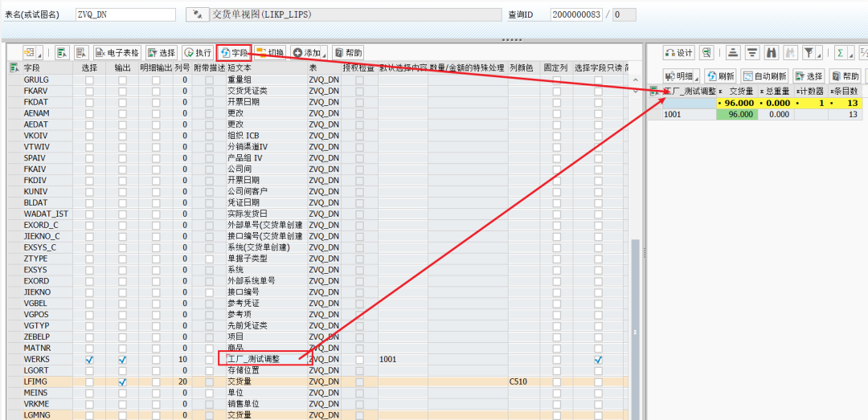The height and width of the screenshot is (420, 868).
Task: Click the find next binoculars icon
Action: point(790,53)
